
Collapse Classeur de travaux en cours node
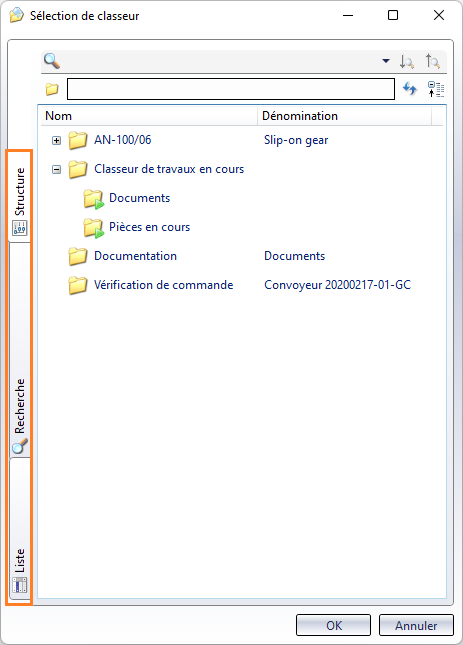tap(56, 169)
